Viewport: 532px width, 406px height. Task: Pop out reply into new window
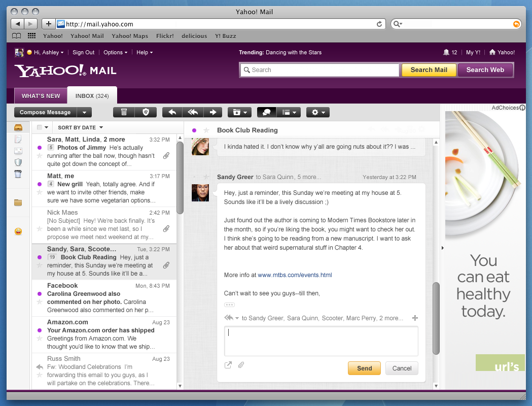tap(228, 365)
